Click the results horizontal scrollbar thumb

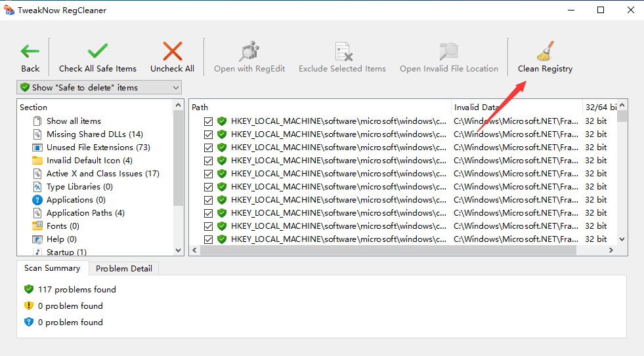click(x=388, y=250)
